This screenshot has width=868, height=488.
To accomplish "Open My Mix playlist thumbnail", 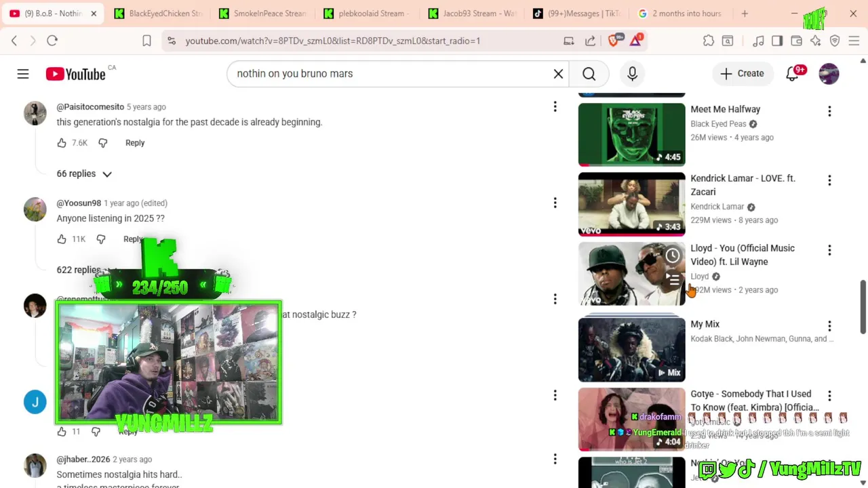I will coord(631,350).
